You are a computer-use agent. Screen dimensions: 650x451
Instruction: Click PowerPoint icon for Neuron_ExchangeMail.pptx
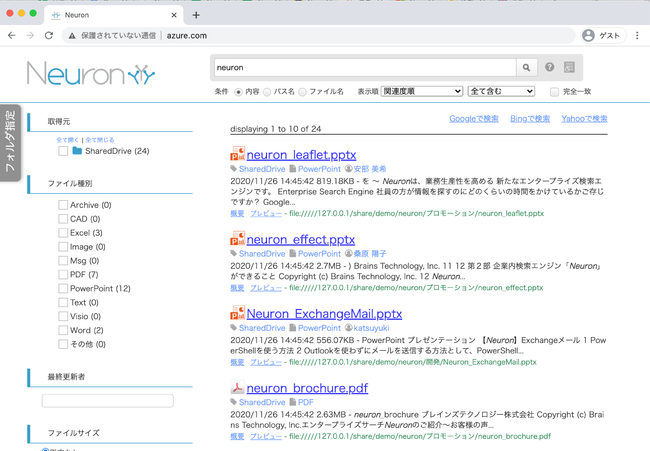pyautogui.click(x=238, y=312)
